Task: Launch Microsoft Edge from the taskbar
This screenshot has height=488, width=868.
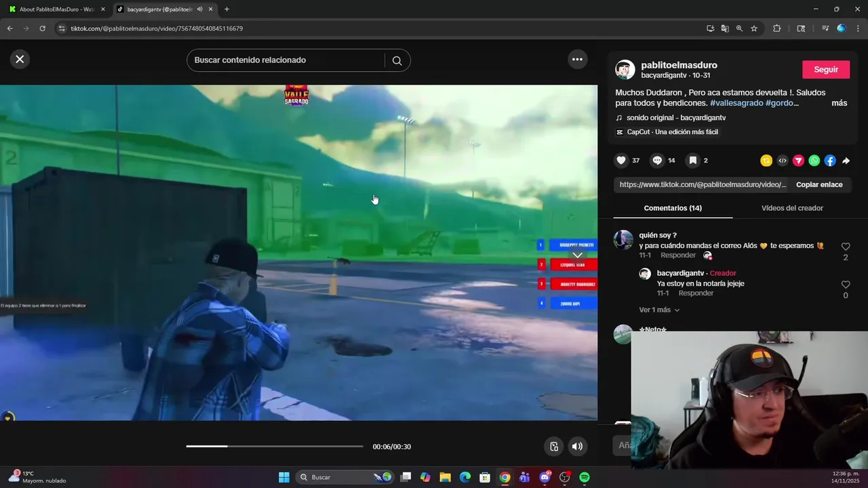Action: tap(465, 477)
